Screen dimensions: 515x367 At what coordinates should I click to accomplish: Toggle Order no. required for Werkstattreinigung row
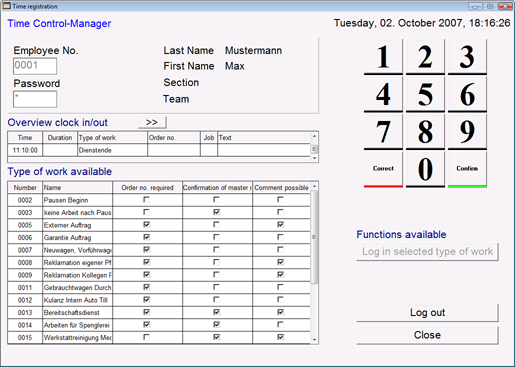coord(146,337)
